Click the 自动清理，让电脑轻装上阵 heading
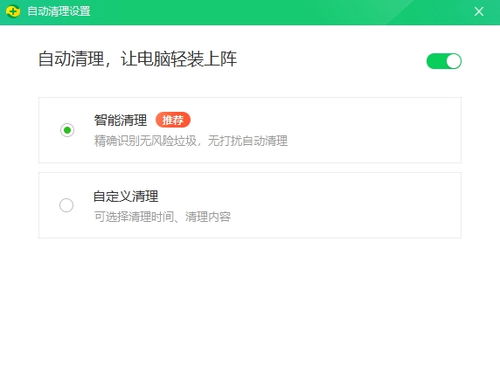 137,59
